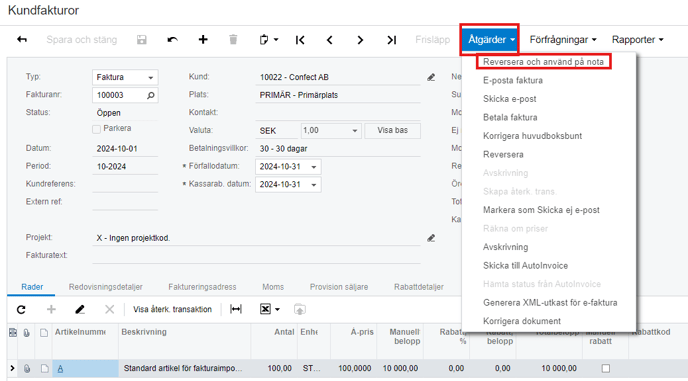This screenshot has height=381, width=688.
Task: Click the Fakturatext input field
Action: 256,255
